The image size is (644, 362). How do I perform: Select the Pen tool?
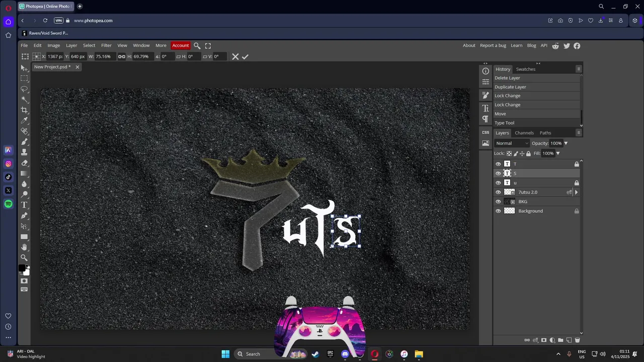(24, 216)
